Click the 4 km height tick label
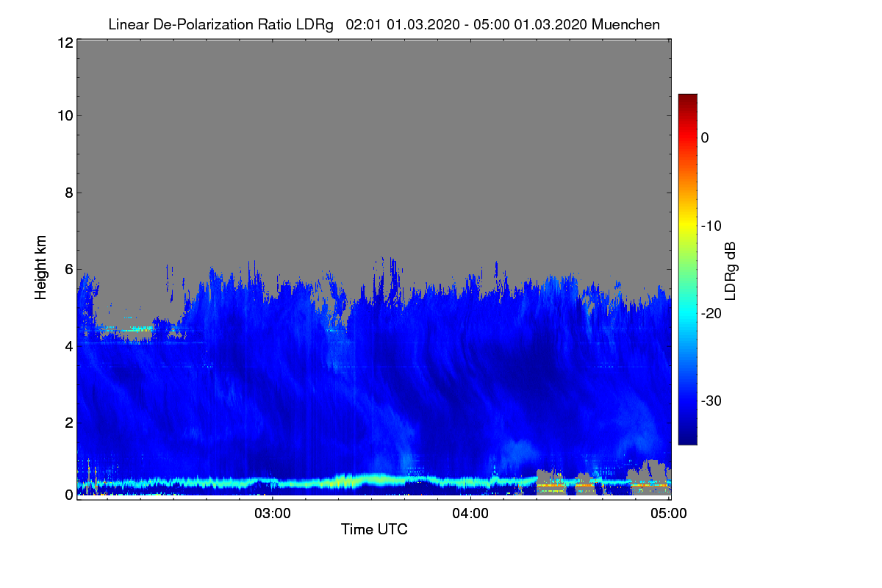 tap(68, 345)
